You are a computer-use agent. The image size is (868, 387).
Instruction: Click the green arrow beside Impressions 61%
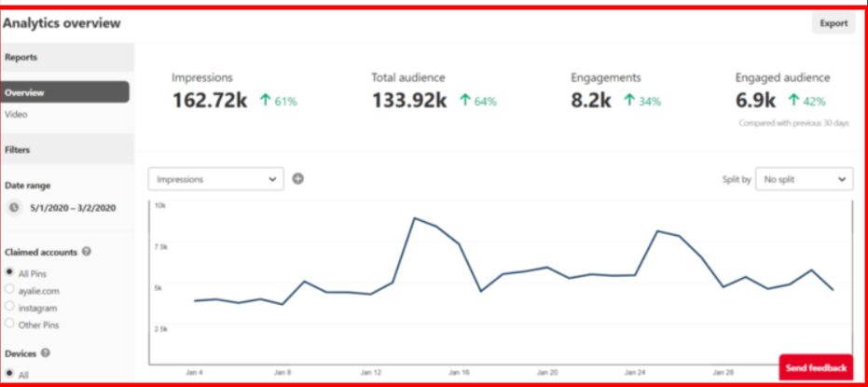coord(264,100)
